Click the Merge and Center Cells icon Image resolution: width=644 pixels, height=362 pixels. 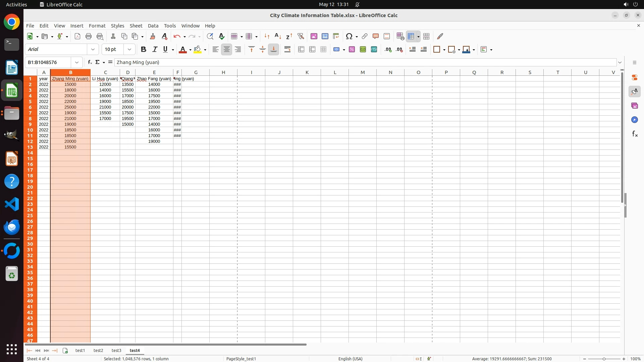pos(301,50)
